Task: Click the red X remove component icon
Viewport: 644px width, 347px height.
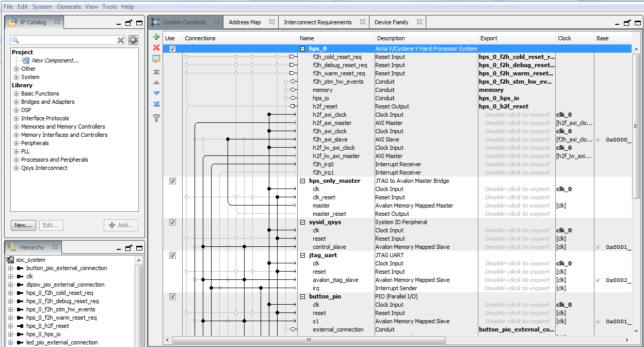Action: [x=156, y=48]
